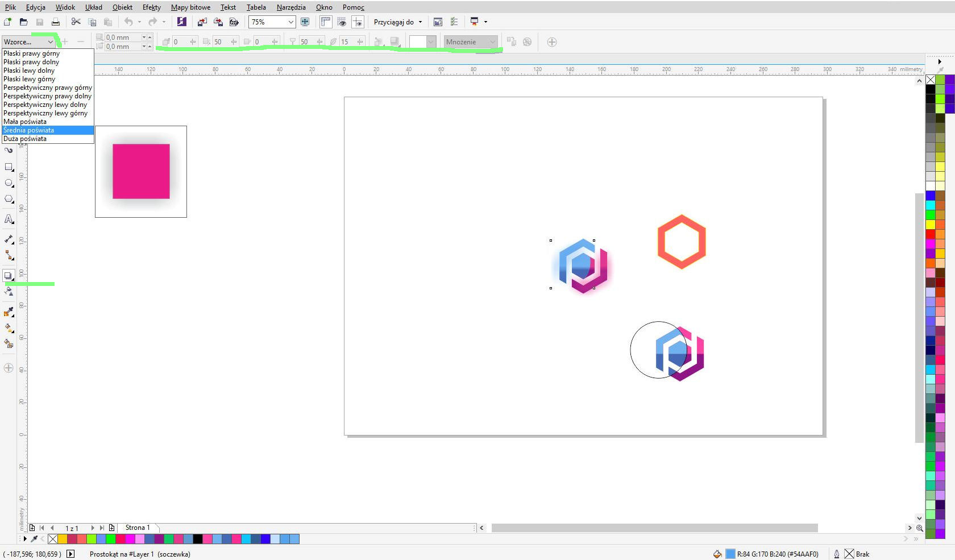Click the Publish to PDF icon
Viewport: 955px width, 560px height.
click(234, 22)
